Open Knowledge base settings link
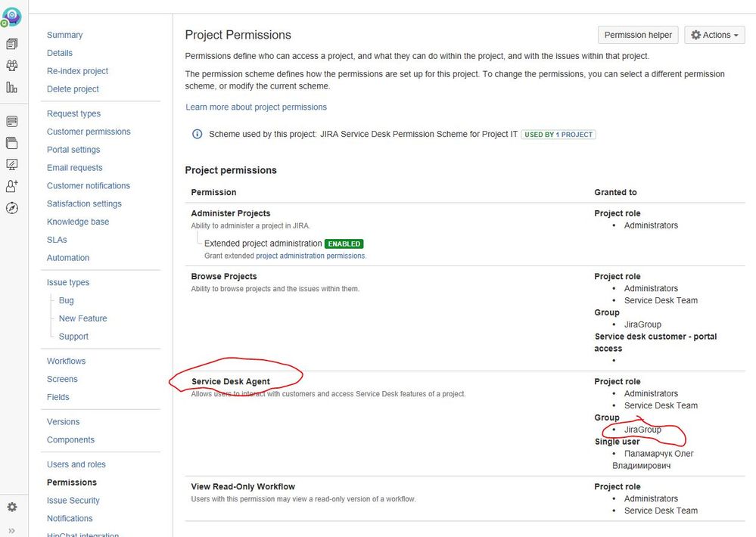 pos(78,222)
